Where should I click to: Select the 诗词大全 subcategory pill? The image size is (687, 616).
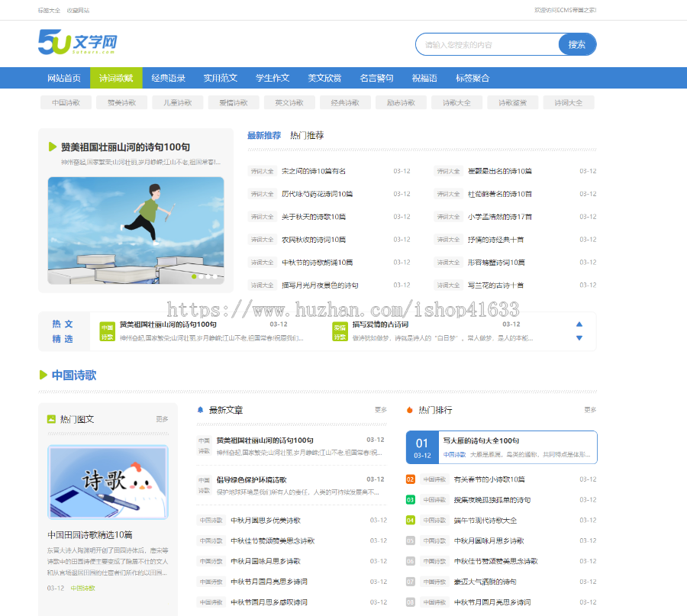tap(568, 102)
